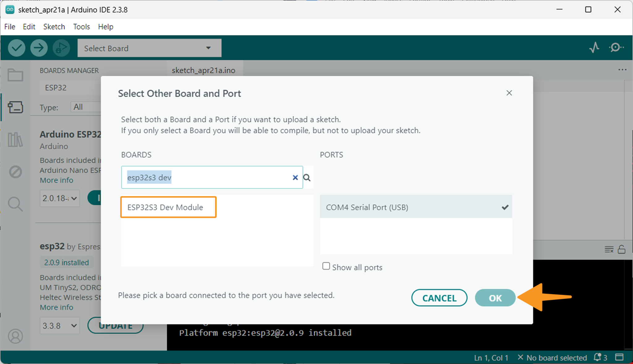Click the Verify checkmark toolbar icon

pos(16,48)
